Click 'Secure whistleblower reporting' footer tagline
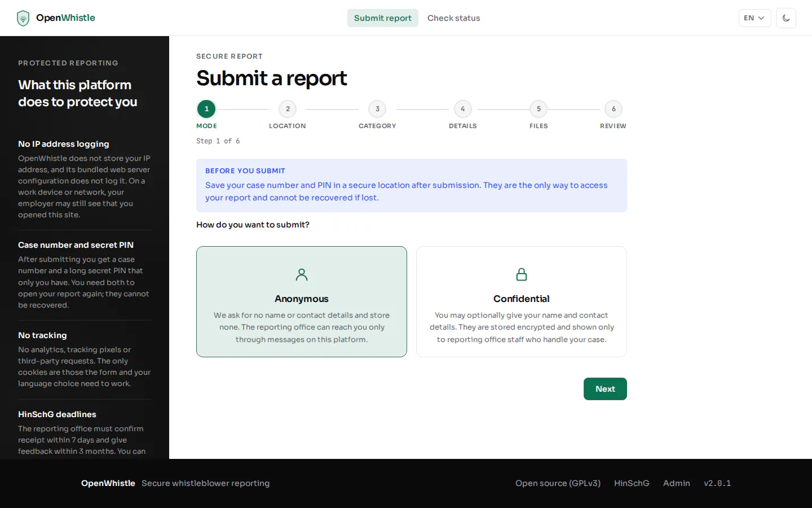The width and height of the screenshot is (812, 508). pos(206,483)
